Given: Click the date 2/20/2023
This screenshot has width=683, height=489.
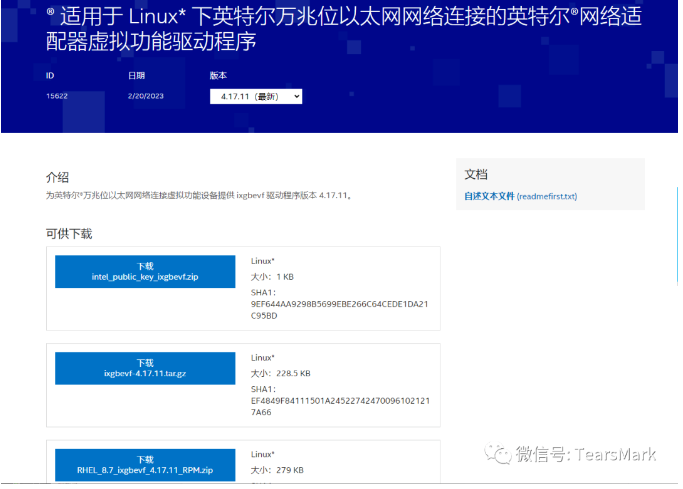Looking at the screenshot, I should (x=145, y=96).
